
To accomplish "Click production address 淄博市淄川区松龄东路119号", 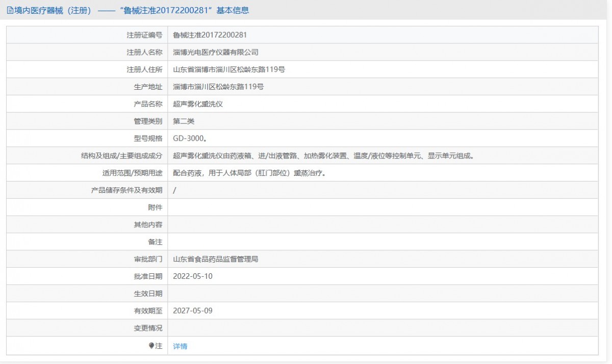I will click(x=218, y=87).
